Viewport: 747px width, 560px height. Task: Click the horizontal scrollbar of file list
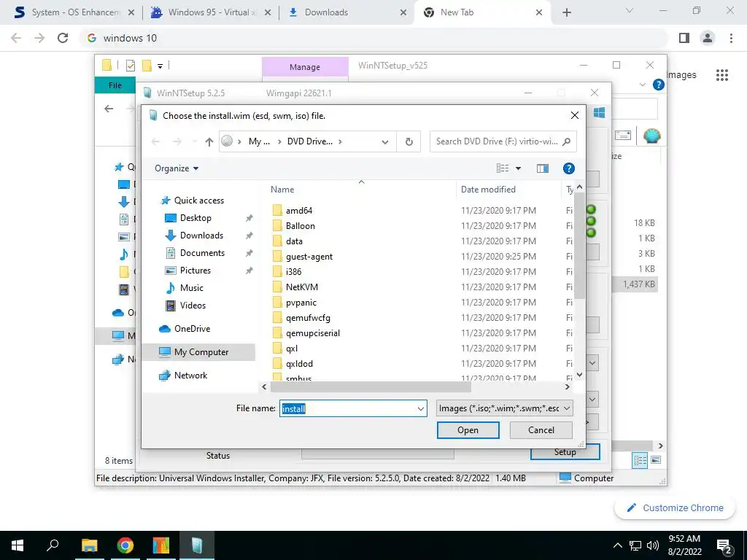[x=371, y=387]
